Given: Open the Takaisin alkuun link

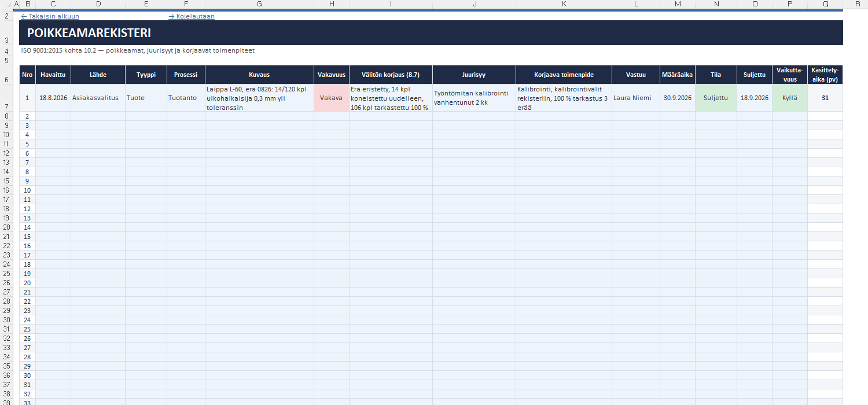Looking at the screenshot, I should click(50, 16).
